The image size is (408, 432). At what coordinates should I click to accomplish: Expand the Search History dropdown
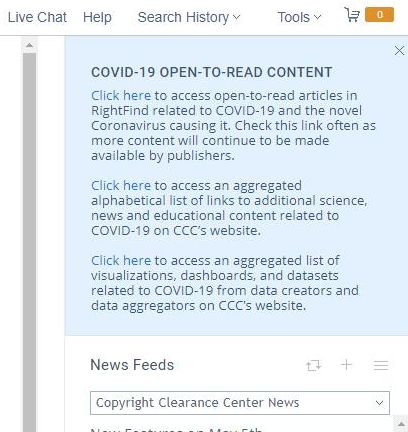[x=189, y=17]
